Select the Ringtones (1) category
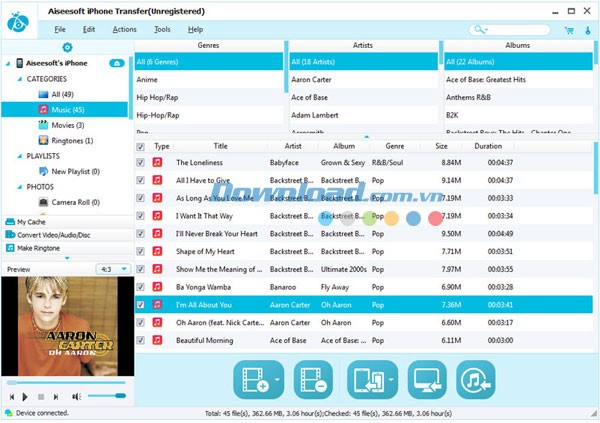Image resolution: width=600 pixels, height=423 pixels. point(66,140)
